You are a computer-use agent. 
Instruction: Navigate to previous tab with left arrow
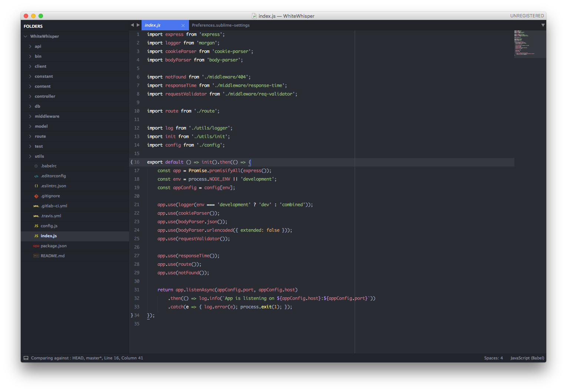[132, 25]
